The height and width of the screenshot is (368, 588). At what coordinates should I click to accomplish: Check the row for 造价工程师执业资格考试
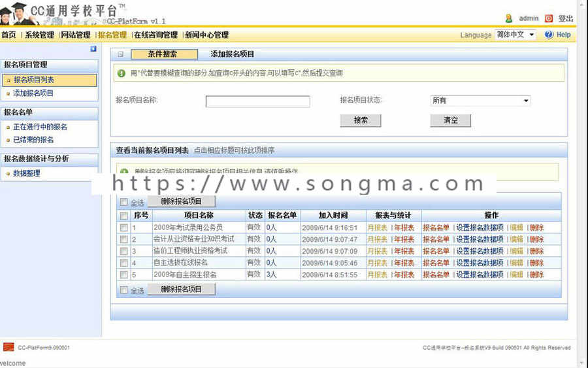tap(123, 251)
